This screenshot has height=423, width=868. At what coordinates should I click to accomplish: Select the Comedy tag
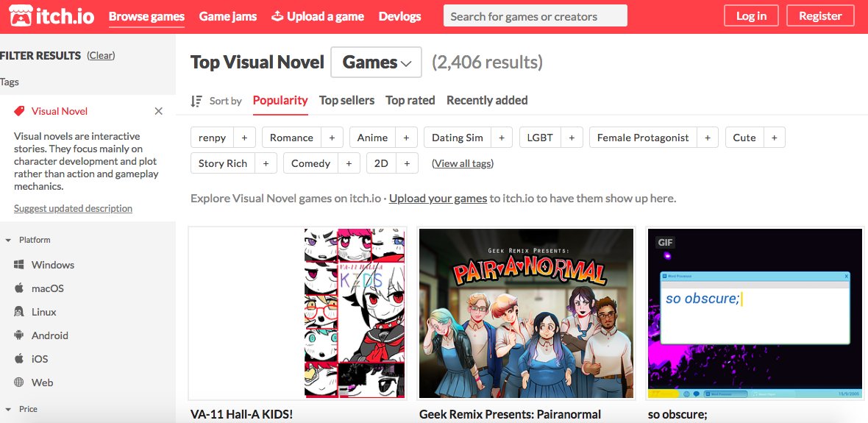pyautogui.click(x=310, y=163)
